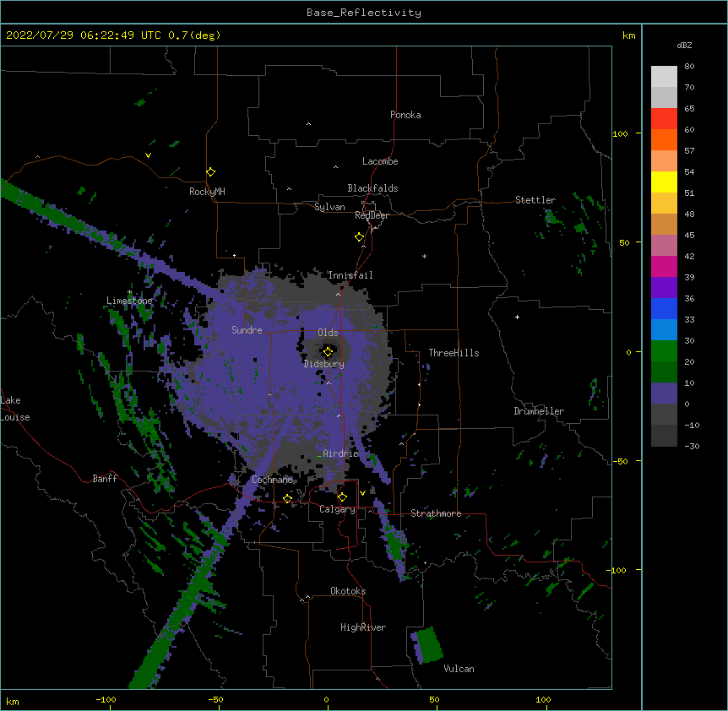Click the RedDeer city label

(372, 215)
